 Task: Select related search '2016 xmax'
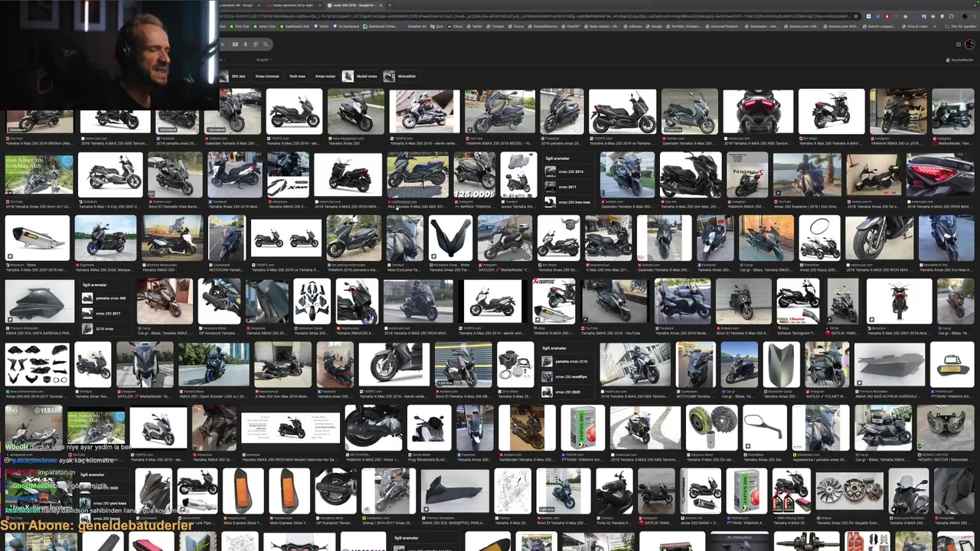point(104,328)
